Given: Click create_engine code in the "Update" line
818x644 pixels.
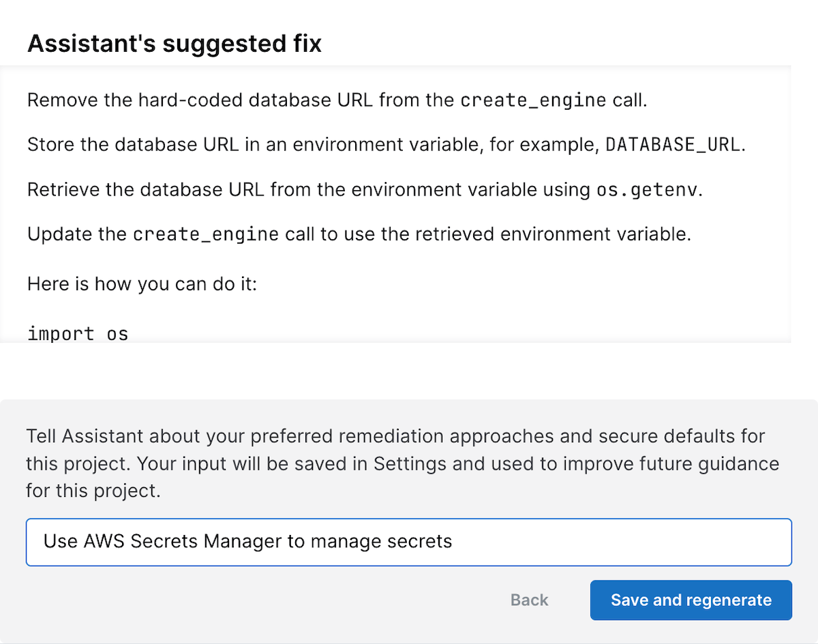Looking at the screenshot, I should [205, 234].
